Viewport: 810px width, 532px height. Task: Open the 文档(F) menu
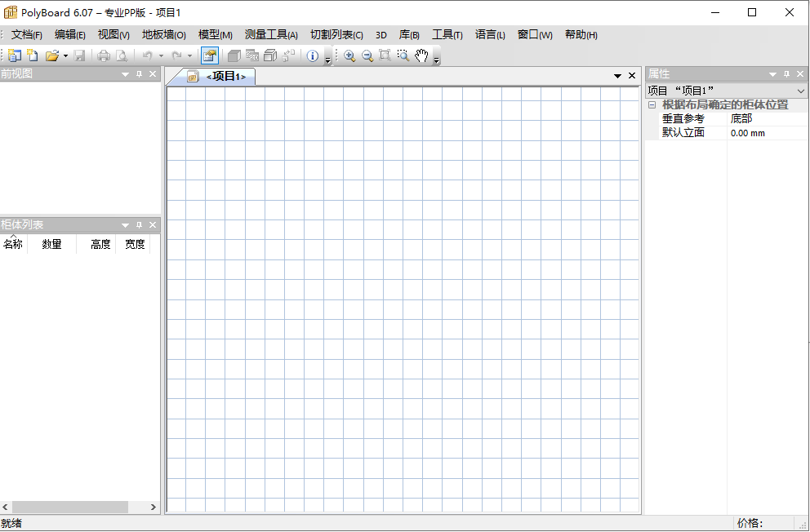click(x=27, y=34)
